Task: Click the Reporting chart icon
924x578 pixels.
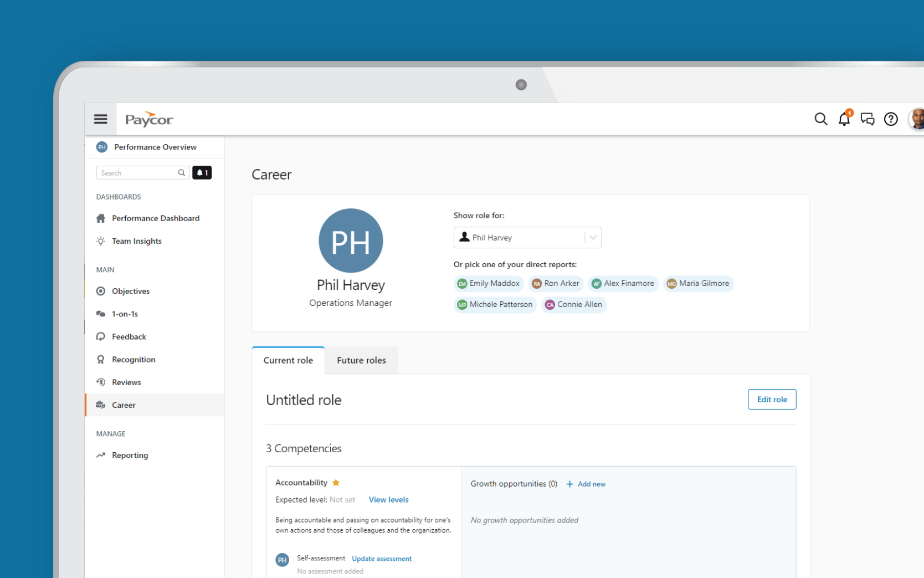Action: (101, 455)
